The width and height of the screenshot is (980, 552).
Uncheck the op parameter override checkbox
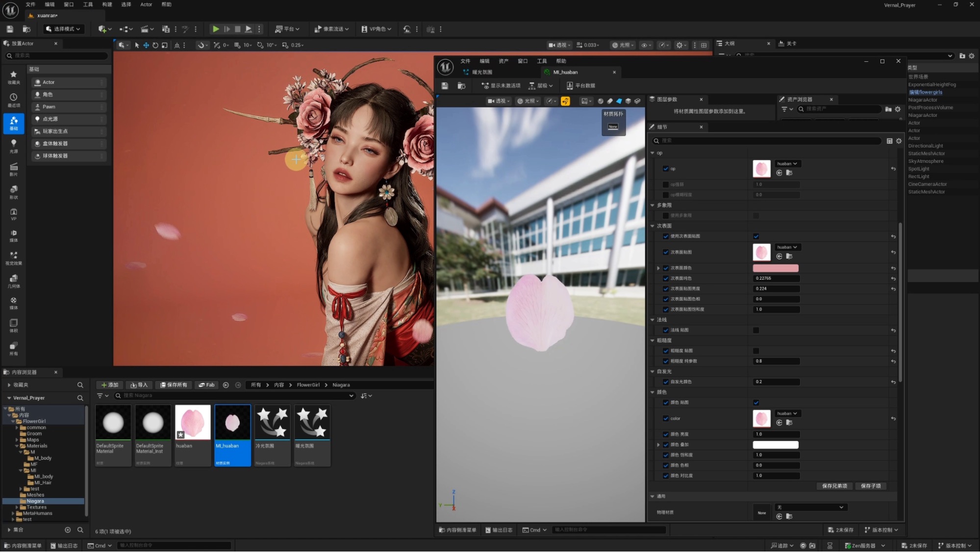(665, 169)
